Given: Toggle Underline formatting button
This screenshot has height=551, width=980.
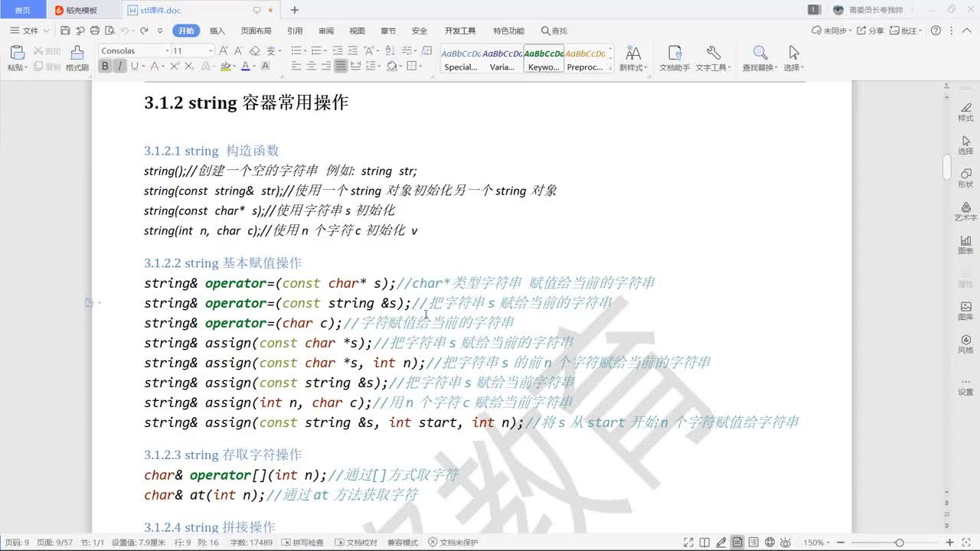Looking at the screenshot, I should pyautogui.click(x=134, y=67).
